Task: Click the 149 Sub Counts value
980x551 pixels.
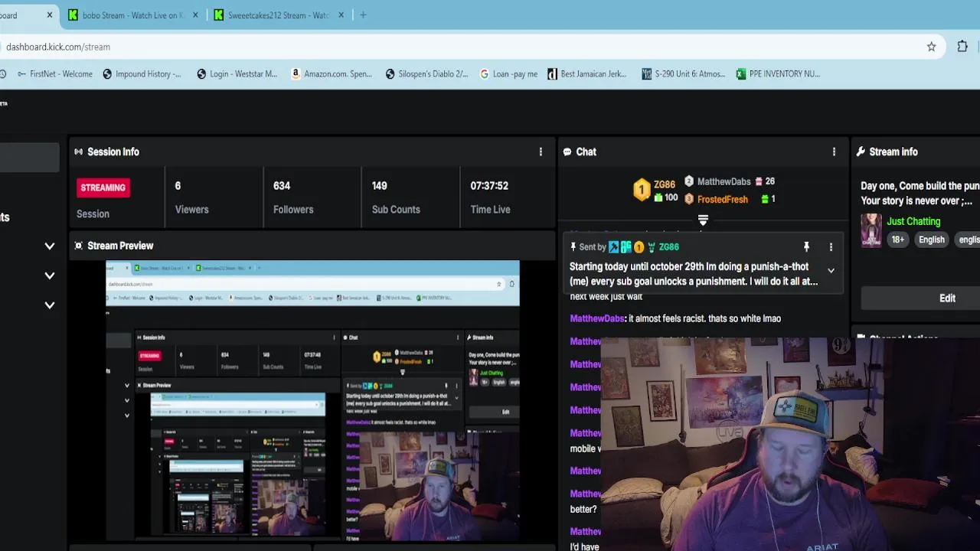Action: tap(379, 186)
